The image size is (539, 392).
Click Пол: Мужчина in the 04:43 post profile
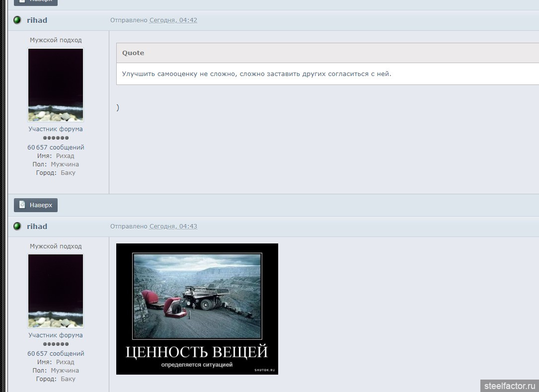56,370
